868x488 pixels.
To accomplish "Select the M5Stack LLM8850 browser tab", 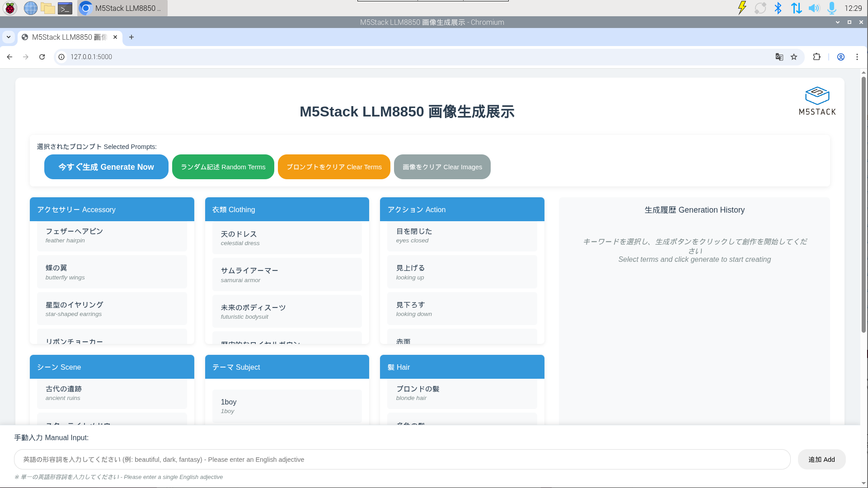I will coord(68,37).
